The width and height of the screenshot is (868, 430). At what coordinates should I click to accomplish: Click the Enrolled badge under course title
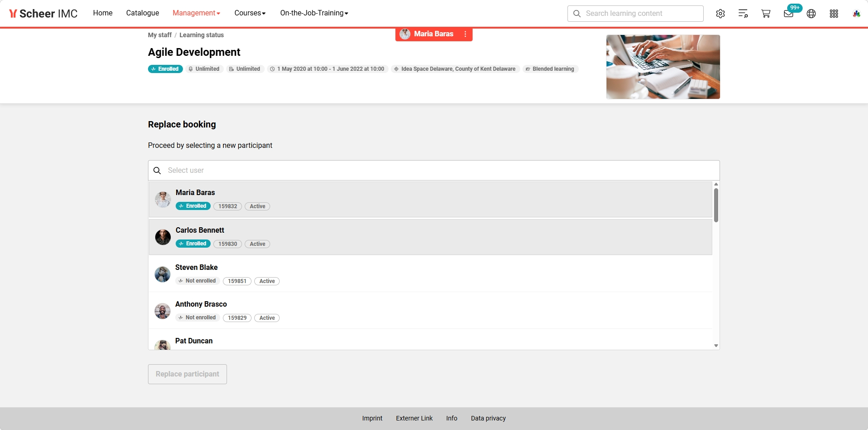pos(165,69)
